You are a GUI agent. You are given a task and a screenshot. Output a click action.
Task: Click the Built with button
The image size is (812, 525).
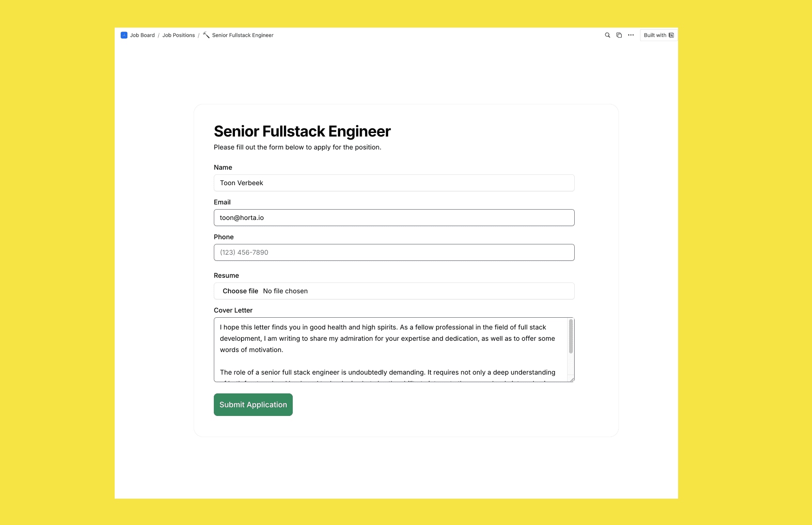click(x=659, y=35)
